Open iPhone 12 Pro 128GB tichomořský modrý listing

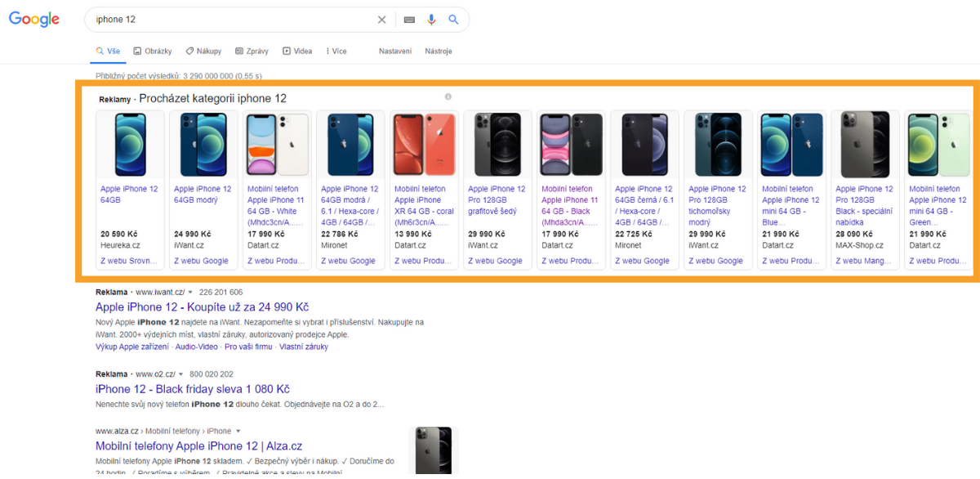point(717,204)
